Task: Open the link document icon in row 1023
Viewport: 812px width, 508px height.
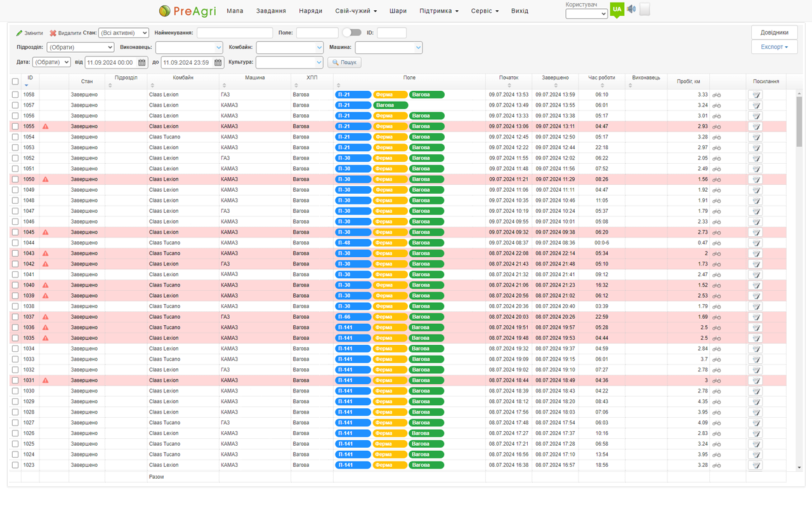Action: (x=756, y=465)
